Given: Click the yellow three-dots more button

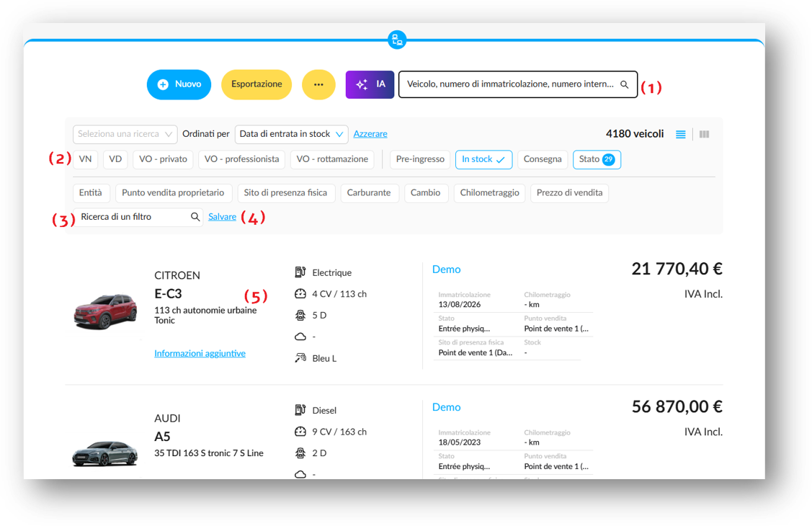Looking at the screenshot, I should [318, 84].
